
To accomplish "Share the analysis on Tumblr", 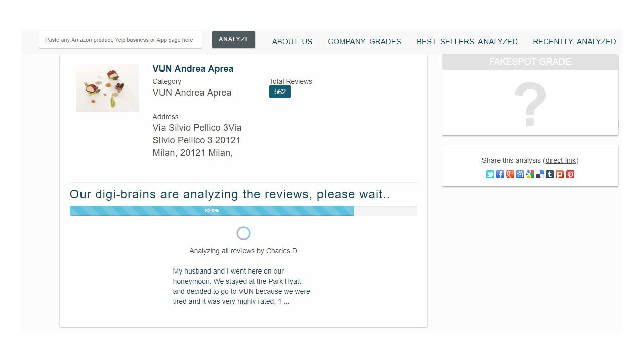I will [x=550, y=174].
